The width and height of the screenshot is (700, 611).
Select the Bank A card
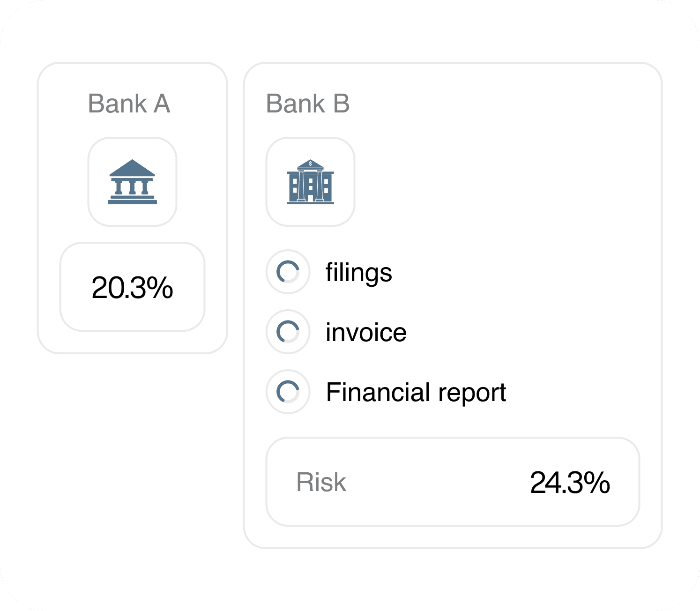[133, 208]
